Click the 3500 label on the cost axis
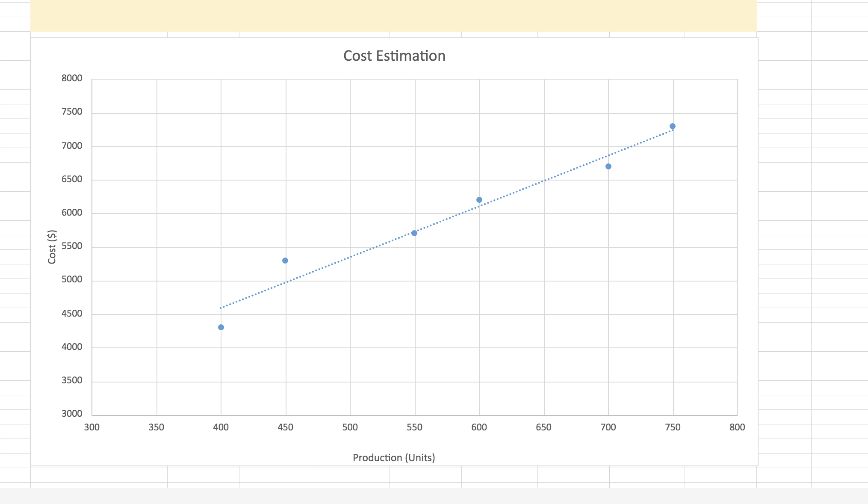868x504 pixels. pyautogui.click(x=72, y=380)
